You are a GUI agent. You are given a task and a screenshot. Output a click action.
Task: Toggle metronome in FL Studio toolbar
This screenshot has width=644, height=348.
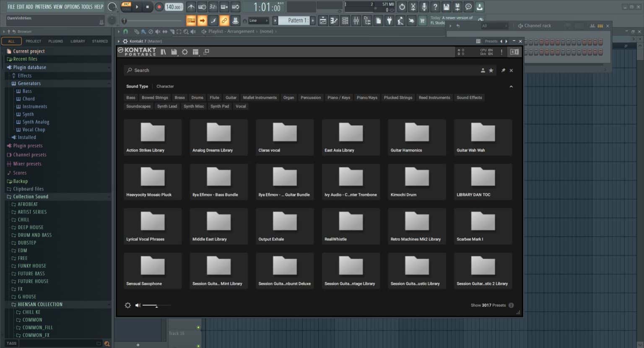pos(191,7)
